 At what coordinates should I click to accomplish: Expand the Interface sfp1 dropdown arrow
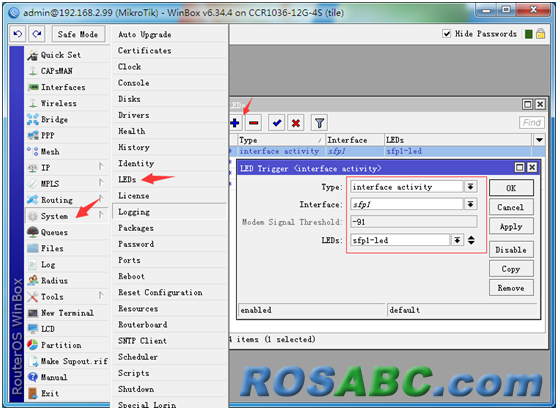click(470, 204)
